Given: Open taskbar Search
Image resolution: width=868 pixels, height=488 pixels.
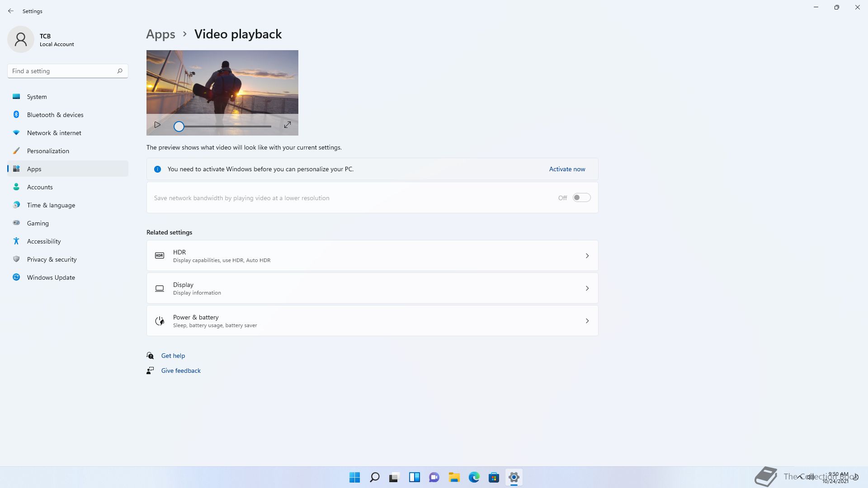Looking at the screenshot, I should coord(374,477).
